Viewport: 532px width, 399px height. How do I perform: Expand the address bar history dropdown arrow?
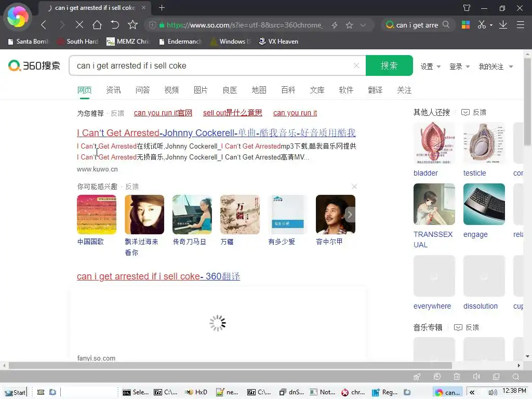(x=363, y=25)
